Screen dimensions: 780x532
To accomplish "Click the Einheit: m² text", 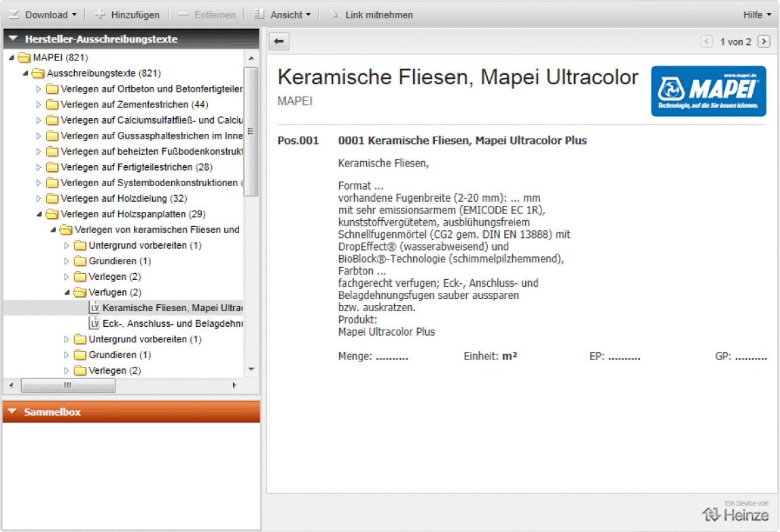I will tap(490, 356).
